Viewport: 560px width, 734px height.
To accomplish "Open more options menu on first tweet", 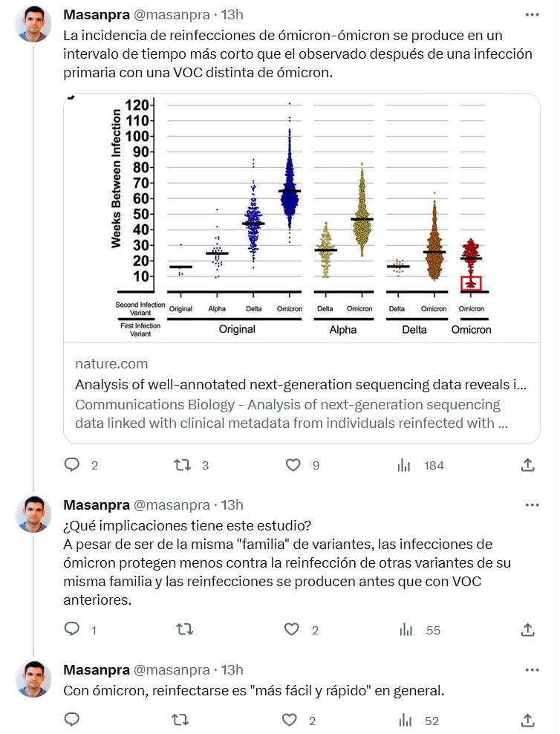I will point(532,14).
